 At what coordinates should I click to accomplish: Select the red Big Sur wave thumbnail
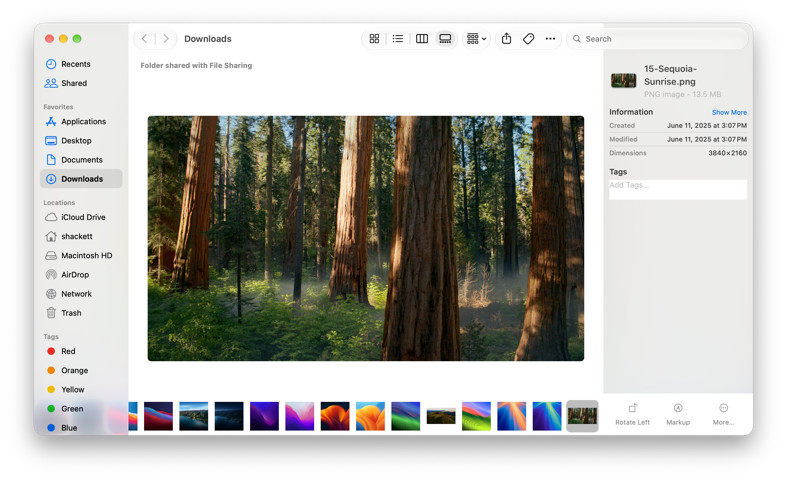pyautogui.click(x=158, y=416)
